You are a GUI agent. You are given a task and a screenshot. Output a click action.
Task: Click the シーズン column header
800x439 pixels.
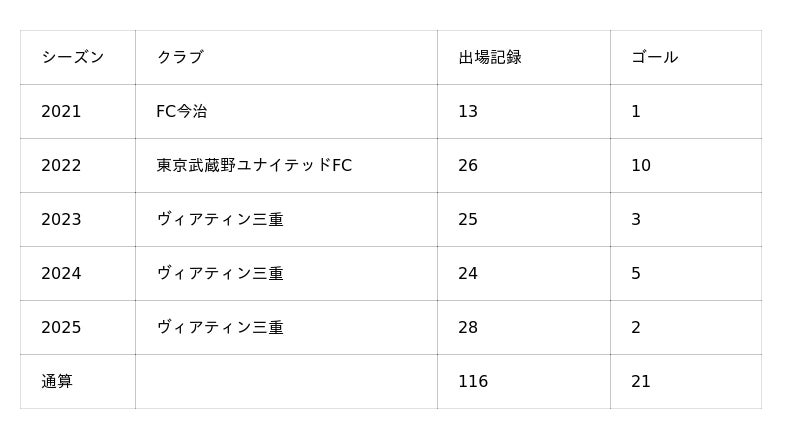pos(72,57)
